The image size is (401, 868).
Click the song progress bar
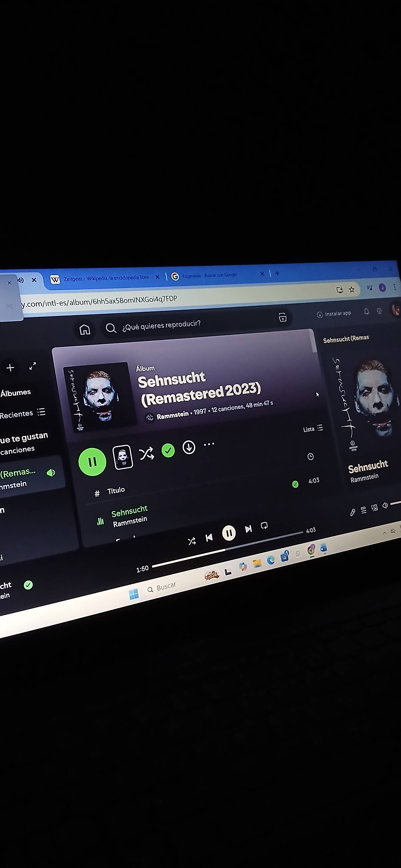(x=228, y=550)
